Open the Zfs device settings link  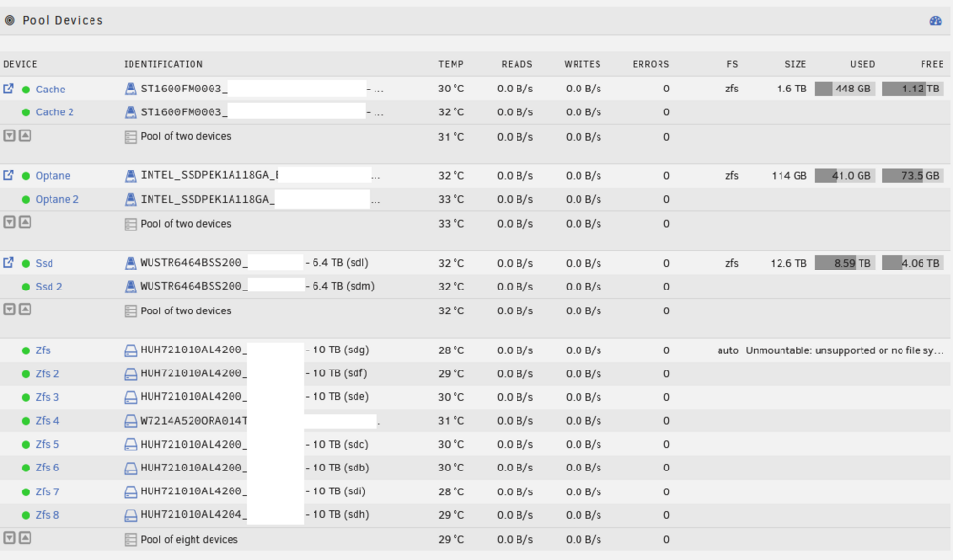coord(43,350)
